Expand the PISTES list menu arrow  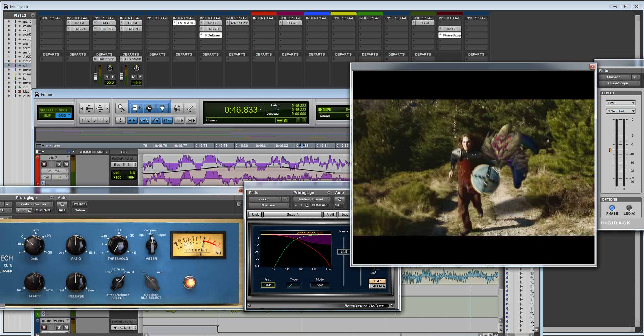pos(33,15)
